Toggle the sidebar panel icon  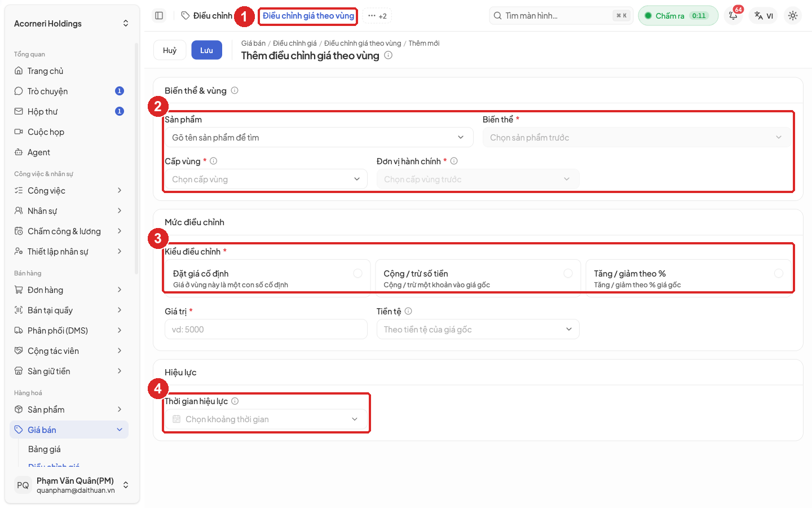pos(159,16)
